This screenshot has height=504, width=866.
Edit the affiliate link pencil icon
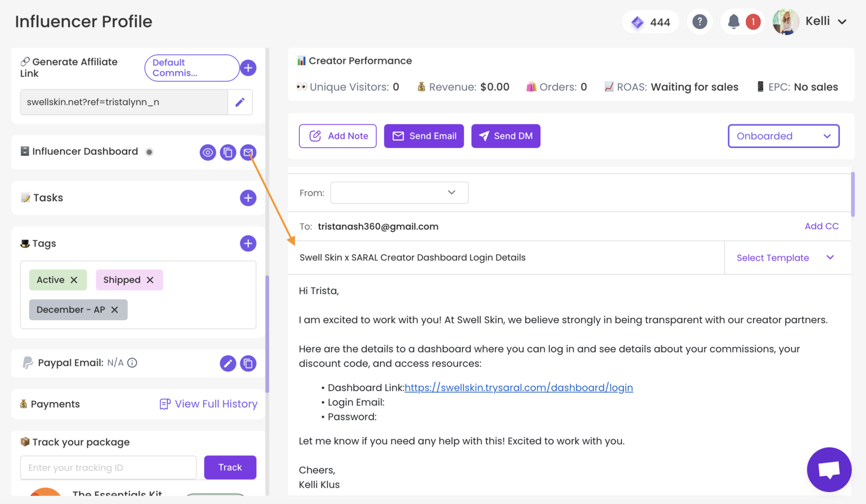[x=240, y=102]
